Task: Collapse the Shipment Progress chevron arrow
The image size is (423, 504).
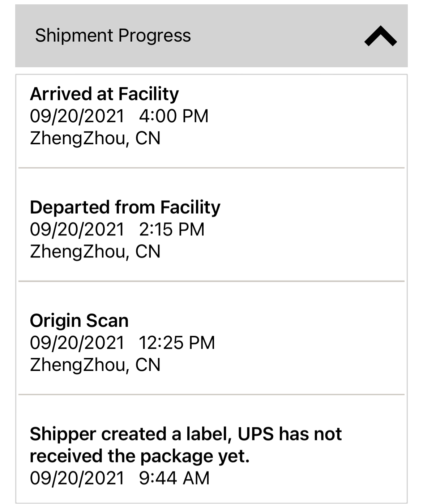Action: (x=380, y=36)
